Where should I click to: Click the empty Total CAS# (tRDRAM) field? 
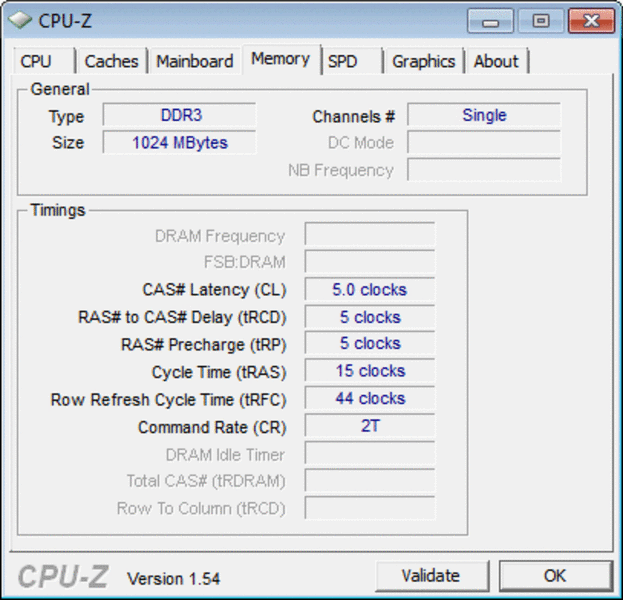370,481
